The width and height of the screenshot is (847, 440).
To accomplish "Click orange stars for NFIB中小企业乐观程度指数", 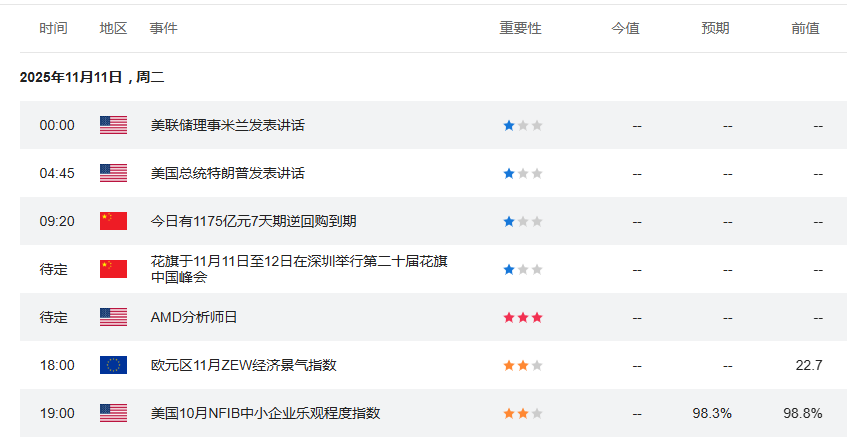I will 522,414.
